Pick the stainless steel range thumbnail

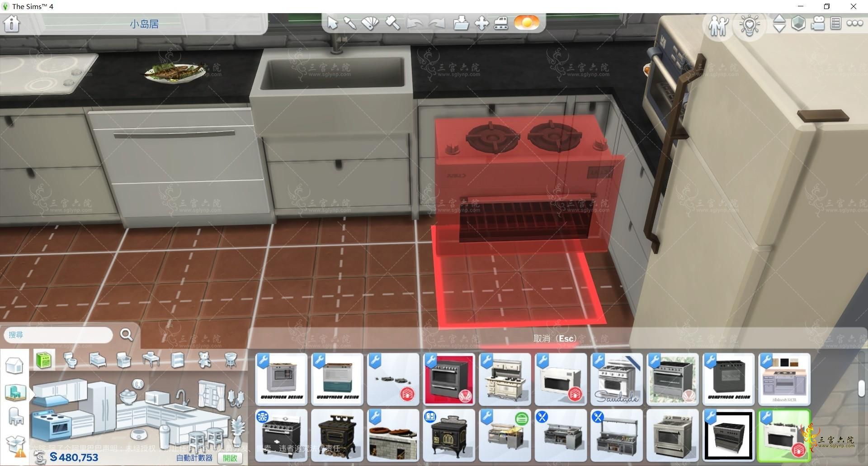point(673,435)
